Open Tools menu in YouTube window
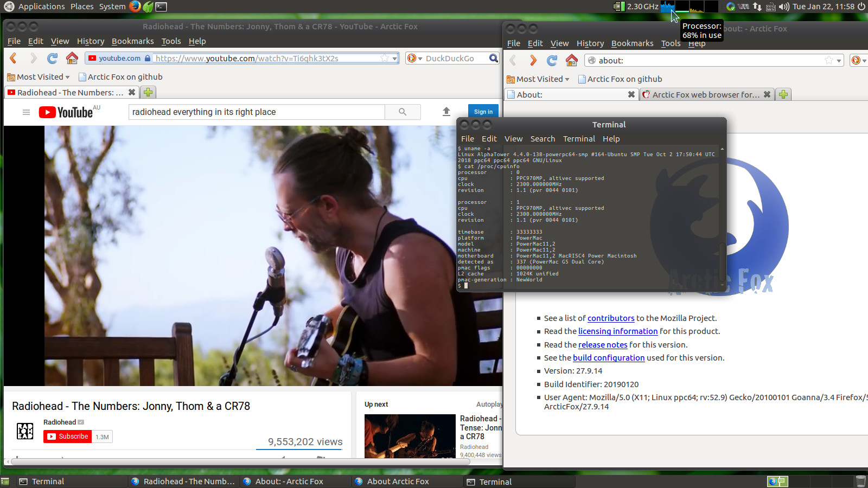The height and width of the screenshot is (488, 868). pyautogui.click(x=171, y=41)
